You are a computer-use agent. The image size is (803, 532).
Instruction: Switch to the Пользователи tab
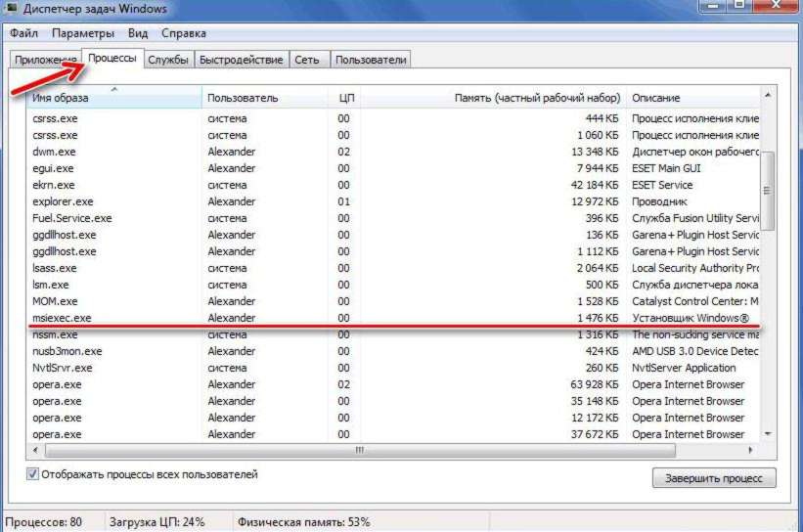click(x=371, y=60)
